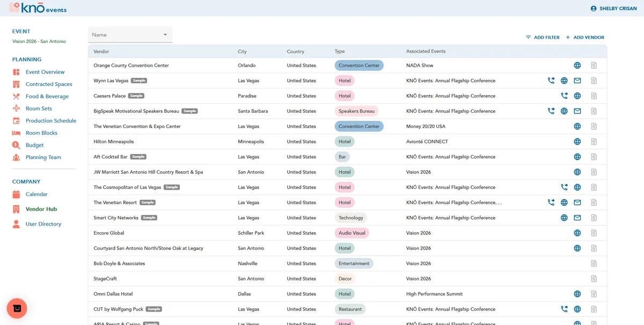Email BigSpeak Motivational Speakers Bureau envelope icon
This screenshot has height=325, width=644.
(577, 111)
